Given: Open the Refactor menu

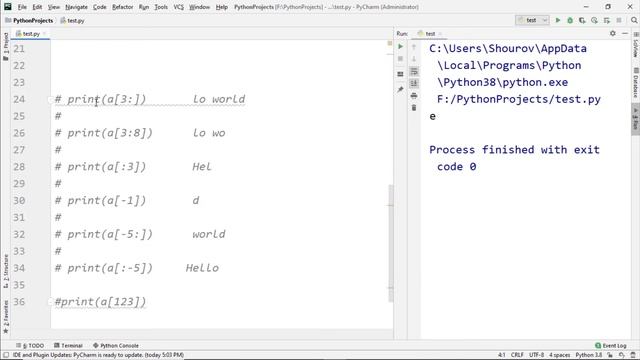Looking at the screenshot, I should pyautogui.click(x=122, y=7).
